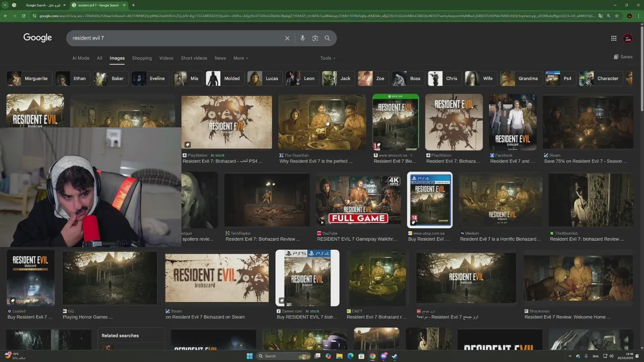Open The Guardian dinner scene image

[322, 122]
